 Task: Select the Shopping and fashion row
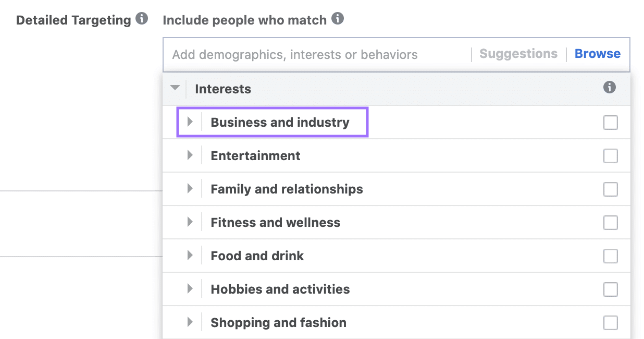coord(278,322)
